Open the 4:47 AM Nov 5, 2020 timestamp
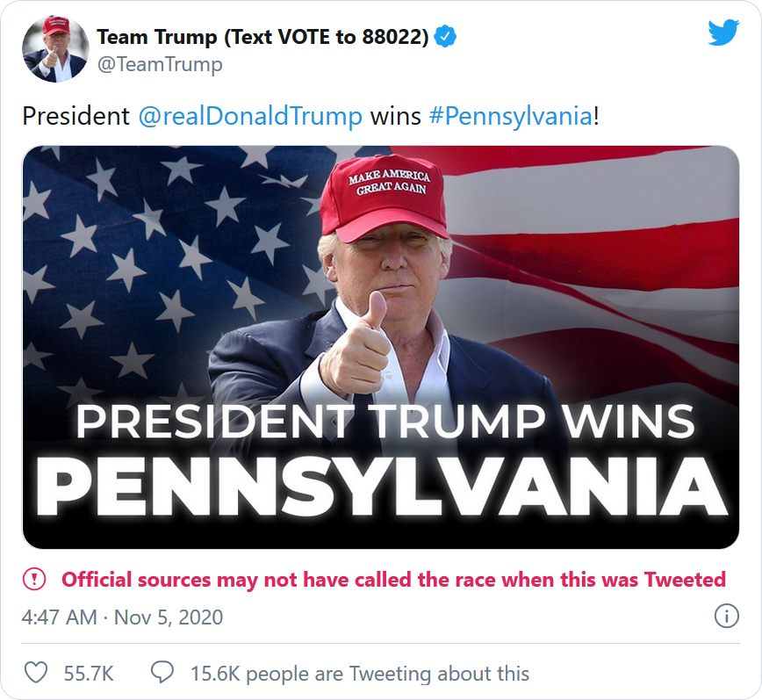This screenshot has width=762, height=700. point(122,617)
